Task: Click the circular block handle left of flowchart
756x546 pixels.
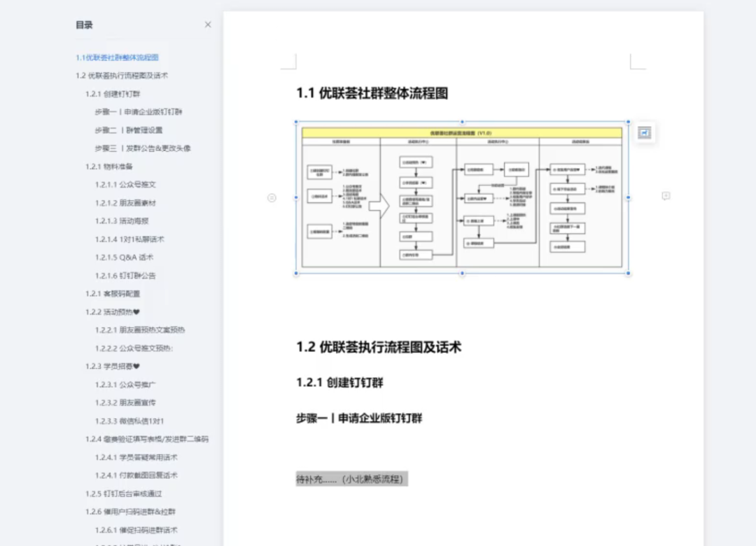Action: tap(272, 198)
